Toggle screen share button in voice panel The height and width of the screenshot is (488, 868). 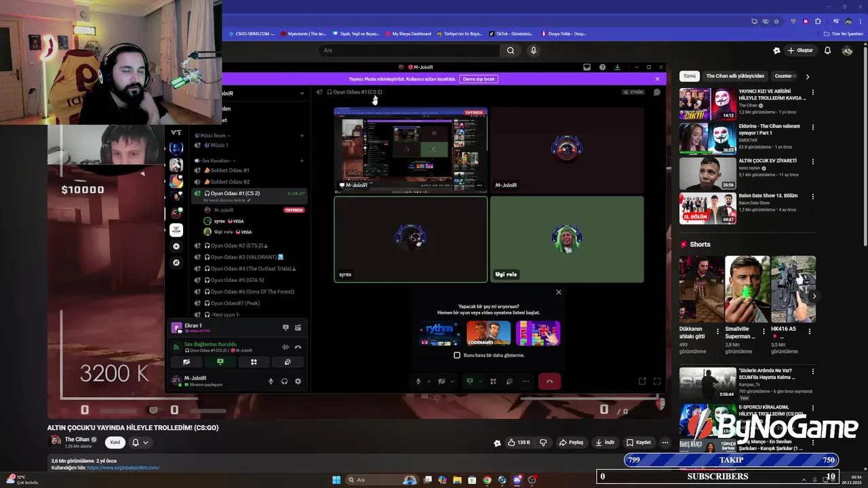pos(220,362)
